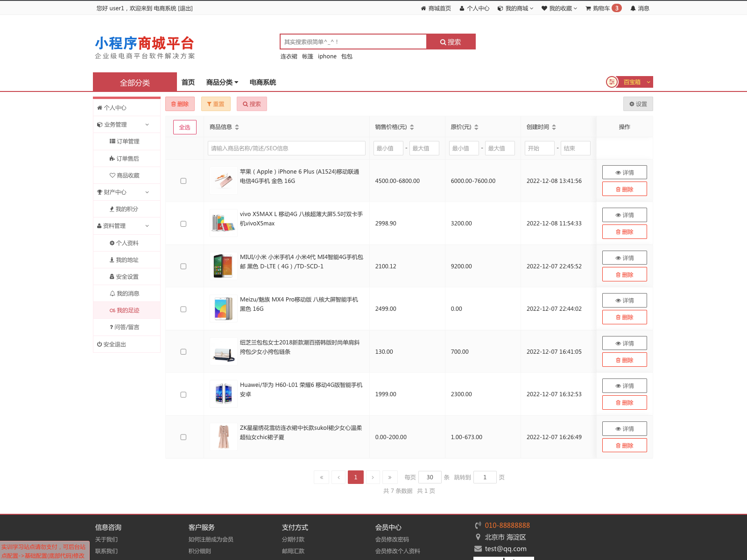The height and width of the screenshot is (560, 747).
Task: Check the MIUI 小米手机4 row checkbox
Action: (x=183, y=266)
